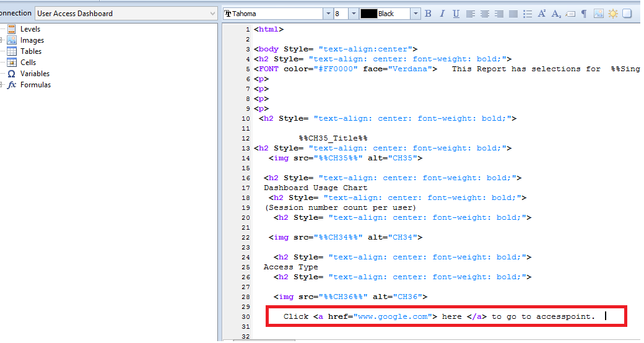Click the Levels node icon
Image resolution: width=644 pixels, height=343 pixels.
[x=12, y=29]
